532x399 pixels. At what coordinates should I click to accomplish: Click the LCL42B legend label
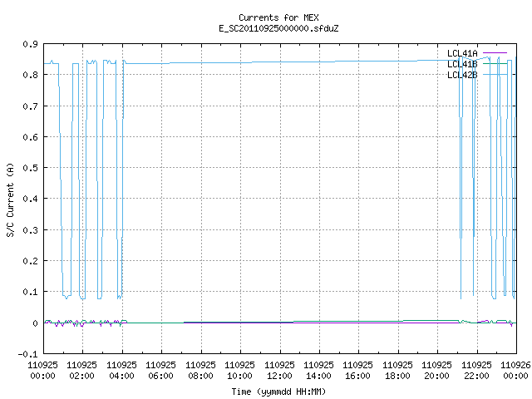point(462,75)
